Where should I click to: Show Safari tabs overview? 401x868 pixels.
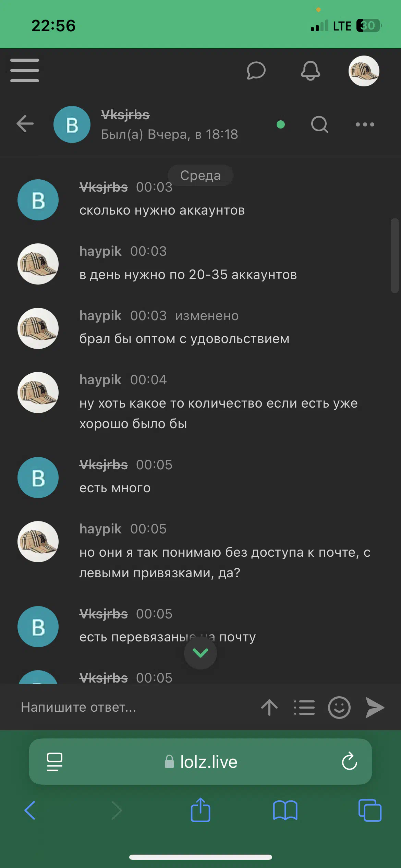(x=370, y=810)
